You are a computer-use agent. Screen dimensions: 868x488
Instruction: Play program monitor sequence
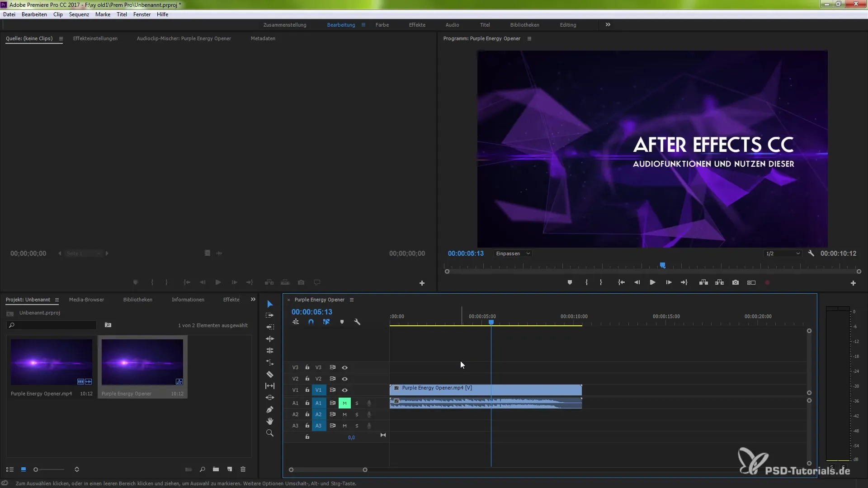pyautogui.click(x=652, y=282)
